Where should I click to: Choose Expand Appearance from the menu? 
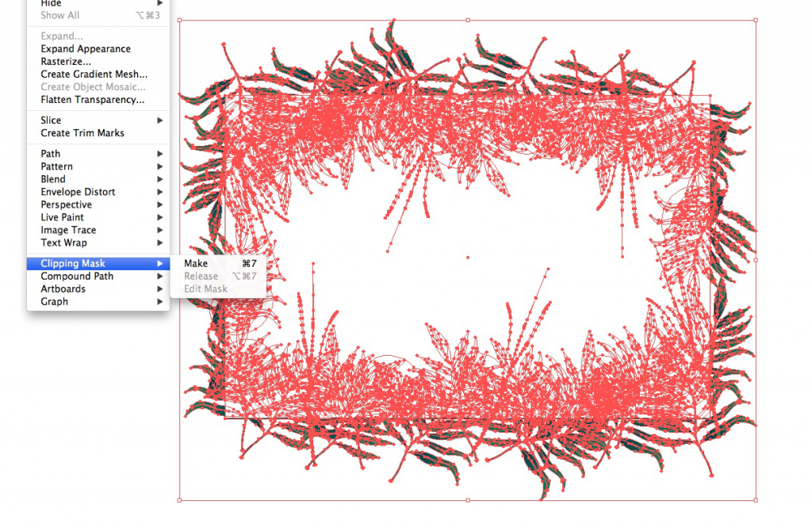[98, 48]
